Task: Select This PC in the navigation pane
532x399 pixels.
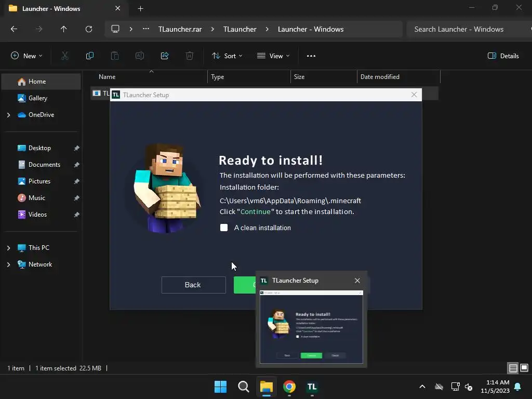Action: [x=41, y=248]
